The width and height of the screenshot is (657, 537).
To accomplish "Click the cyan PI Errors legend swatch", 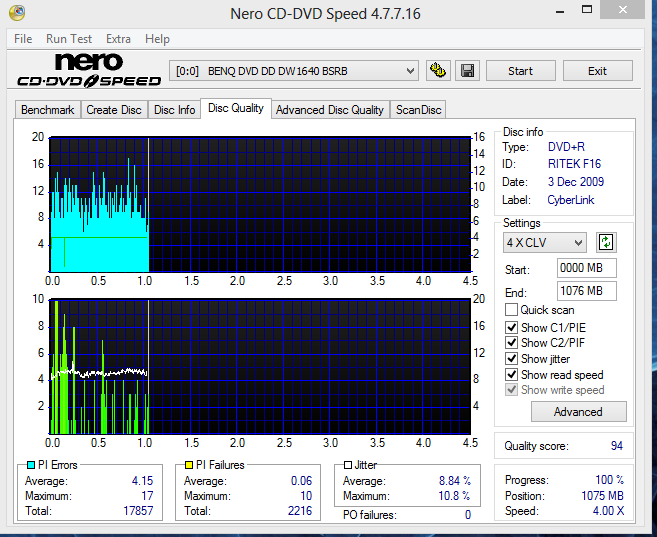I will (31, 465).
